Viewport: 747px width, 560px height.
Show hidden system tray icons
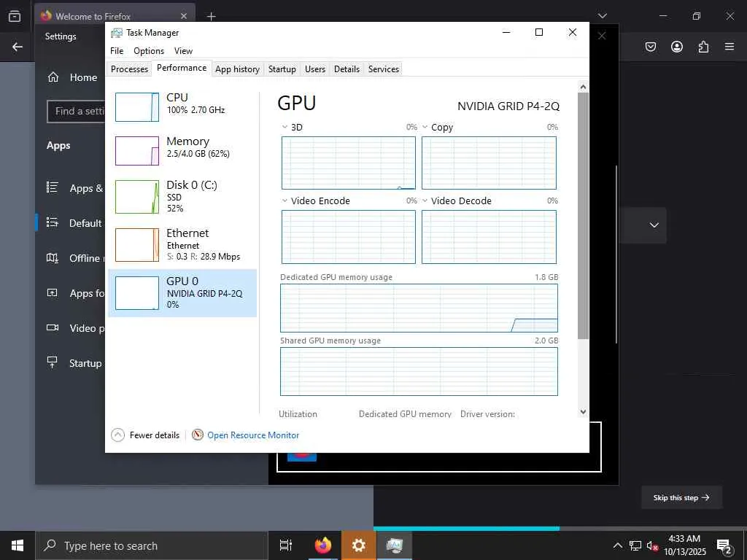point(617,545)
